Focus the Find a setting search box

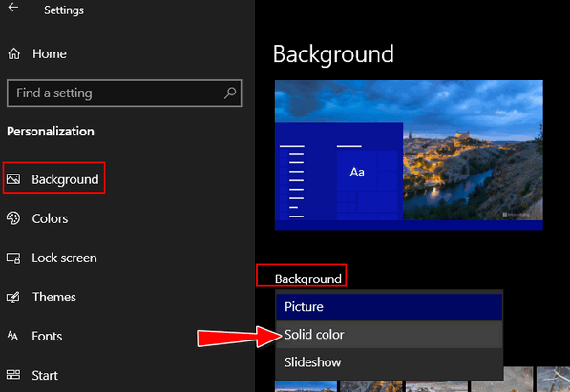[x=124, y=93]
